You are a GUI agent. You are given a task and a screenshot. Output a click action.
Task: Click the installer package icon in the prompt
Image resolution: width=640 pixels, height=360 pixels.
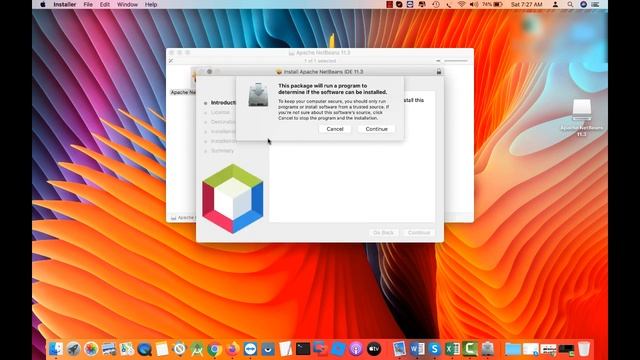(x=258, y=94)
